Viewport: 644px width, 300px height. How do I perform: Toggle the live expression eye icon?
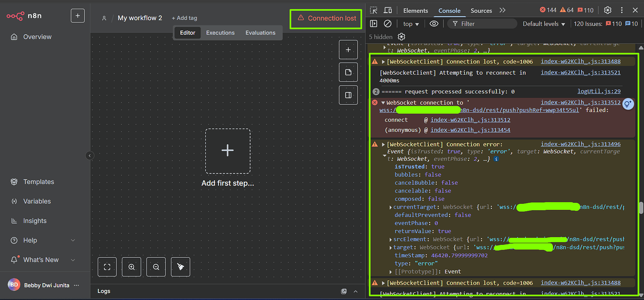(x=433, y=23)
